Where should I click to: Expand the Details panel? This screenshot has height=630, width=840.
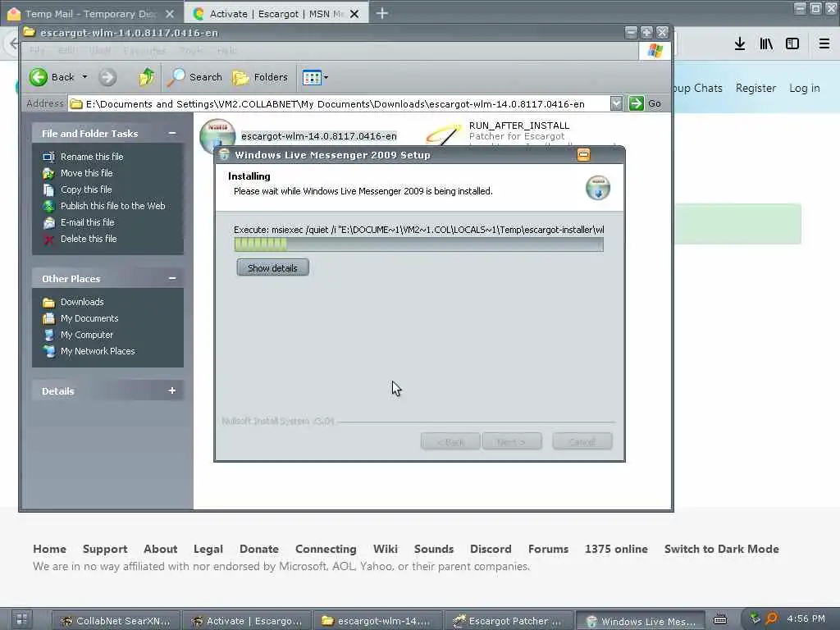[172, 390]
